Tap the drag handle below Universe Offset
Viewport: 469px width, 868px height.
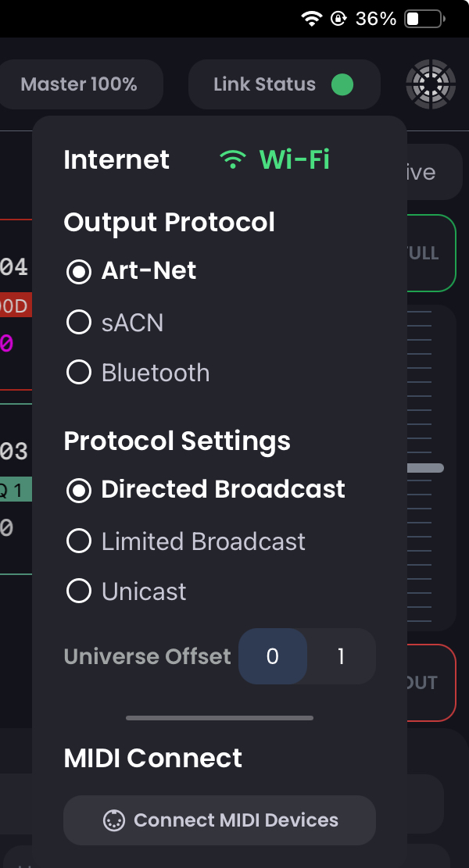coord(220,715)
